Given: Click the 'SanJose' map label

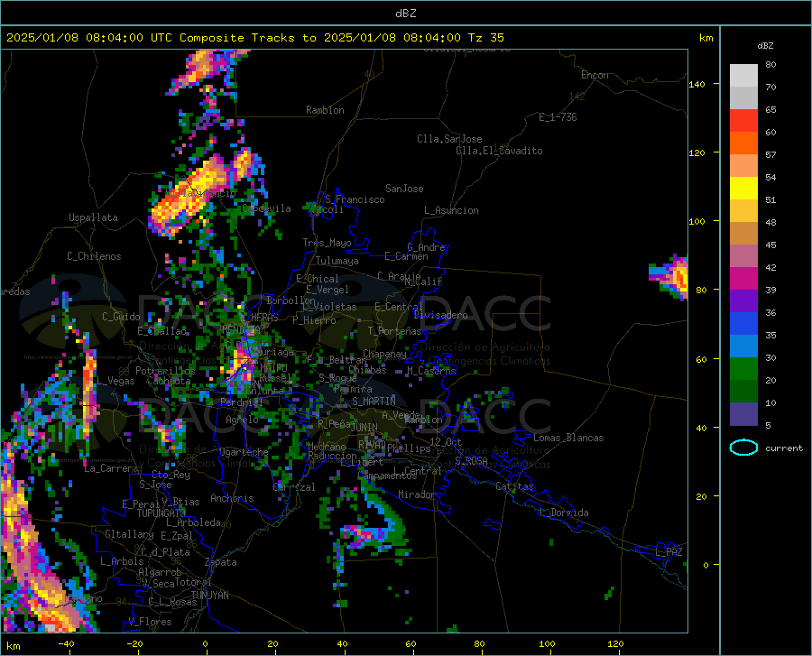Looking at the screenshot, I should click(404, 189).
